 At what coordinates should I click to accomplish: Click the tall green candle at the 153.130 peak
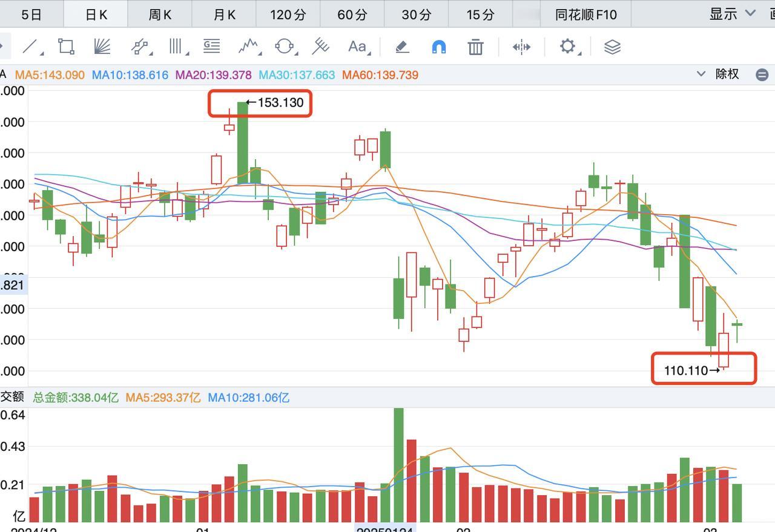coord(243,143)
